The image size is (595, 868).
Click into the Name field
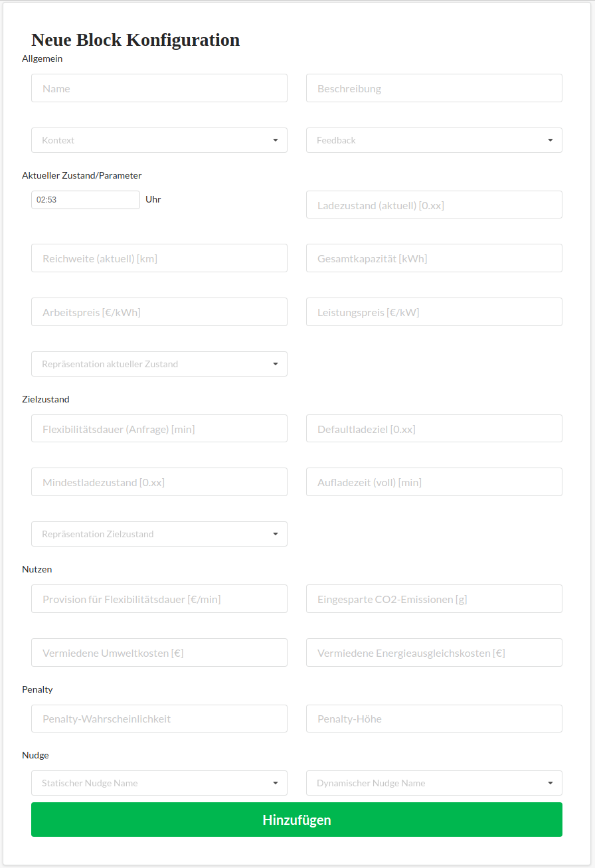point(159,88)
